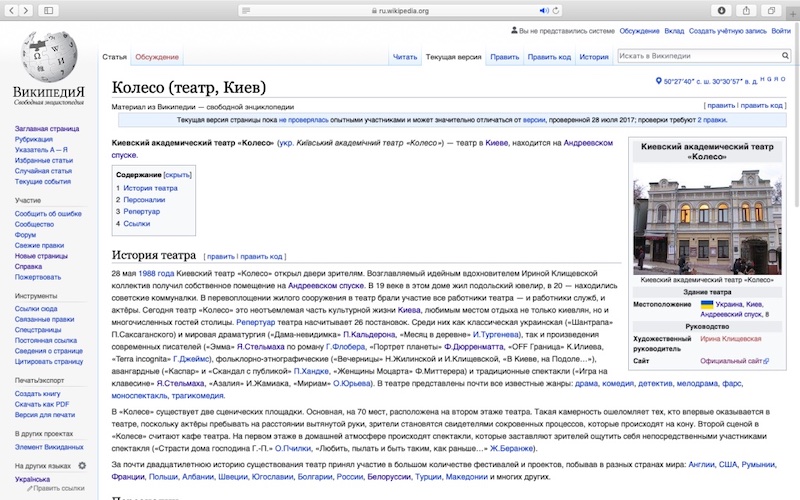
Task: Select the Текущая версия tab
Action: pyautogui.click(x=454, y=57)
